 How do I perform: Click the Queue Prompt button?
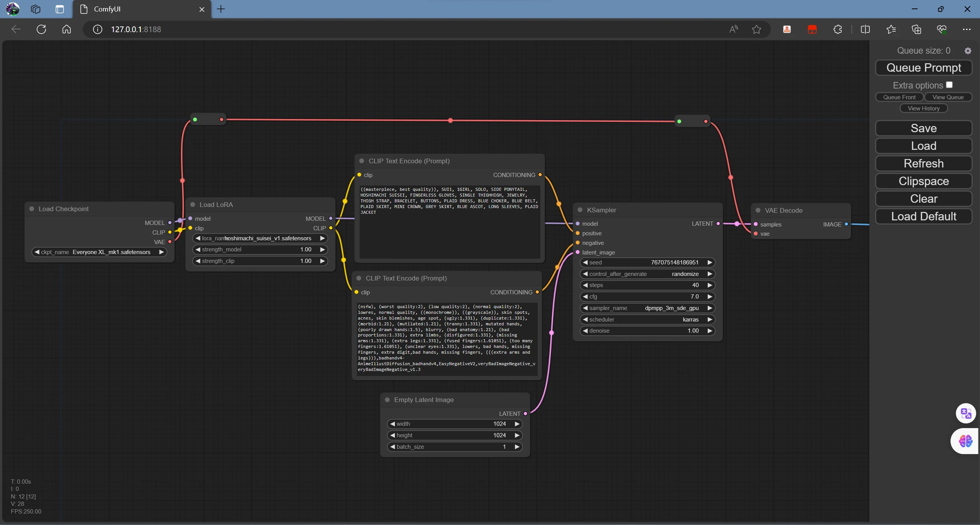[923, 67]
